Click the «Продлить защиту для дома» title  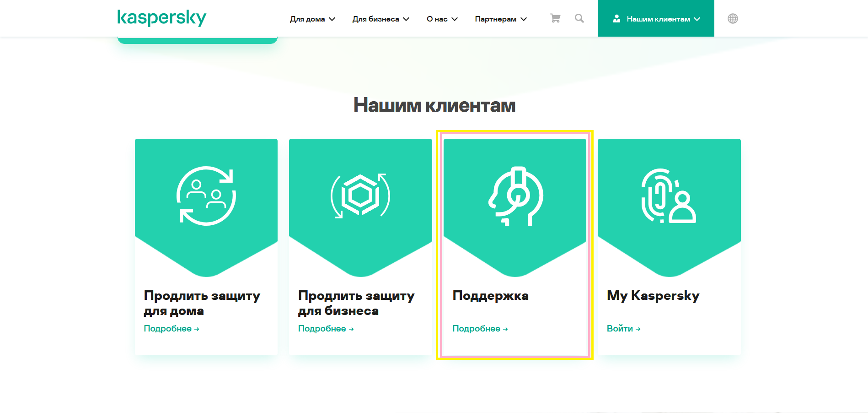(x=202, y=303)
